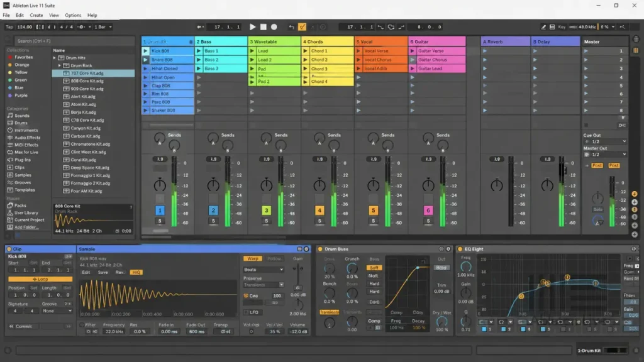Toggle track 3 activator button
This screenshot has width=644, height=362.
pos(266,211)
